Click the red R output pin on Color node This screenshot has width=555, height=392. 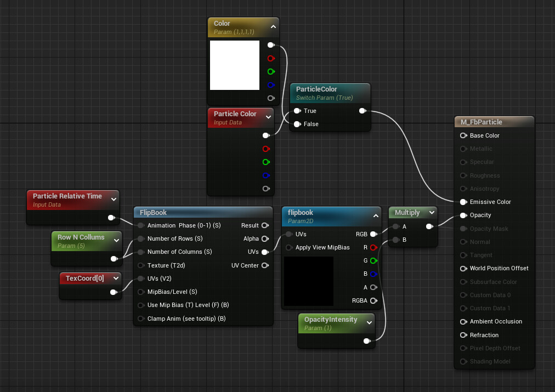pos(271,58)
